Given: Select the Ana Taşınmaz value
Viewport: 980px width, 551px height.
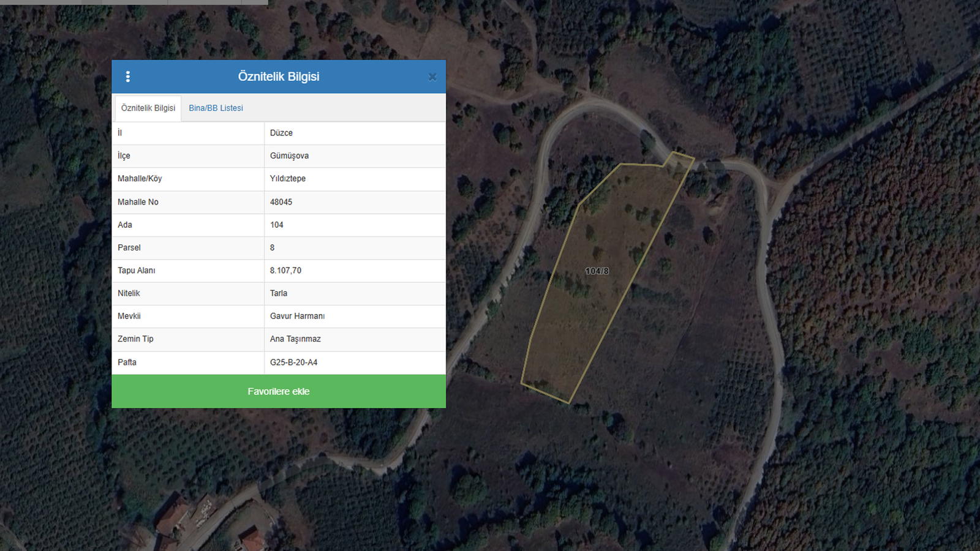Looking at the screenshot, I should (295, 339).
